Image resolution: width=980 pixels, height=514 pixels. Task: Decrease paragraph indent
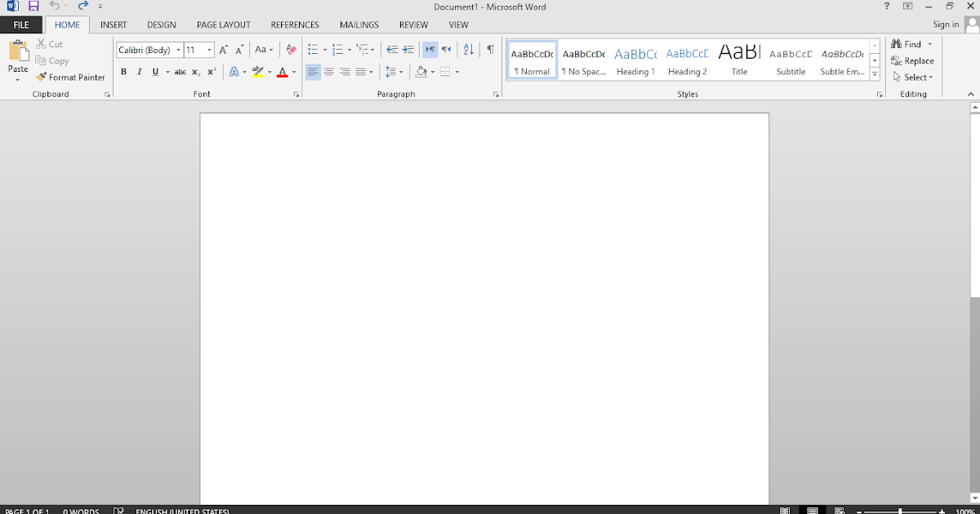coord(392,50)
